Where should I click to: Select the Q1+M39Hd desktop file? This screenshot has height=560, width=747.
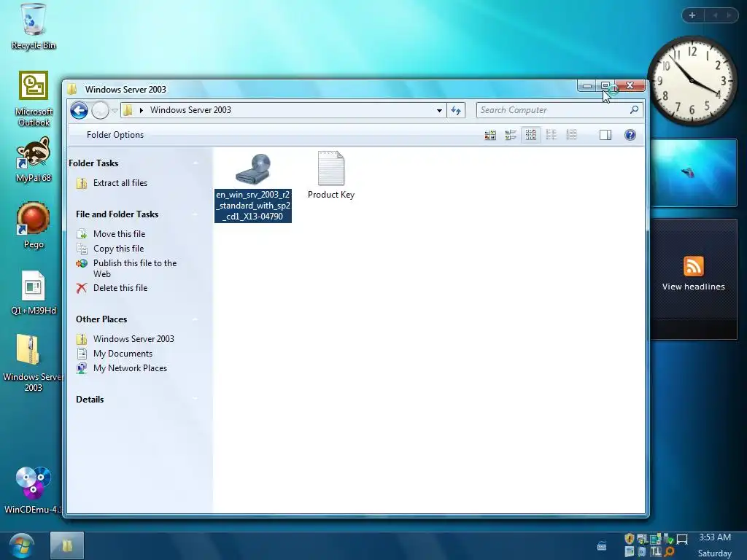coord(34,293)
